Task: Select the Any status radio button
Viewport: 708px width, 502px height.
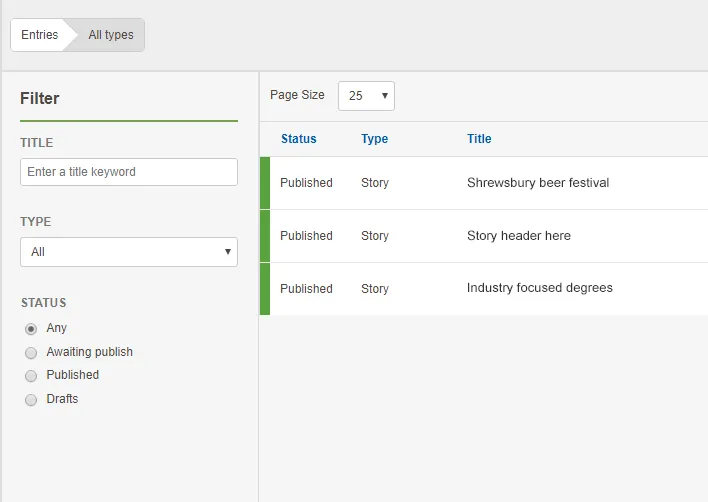Action: 31,329
